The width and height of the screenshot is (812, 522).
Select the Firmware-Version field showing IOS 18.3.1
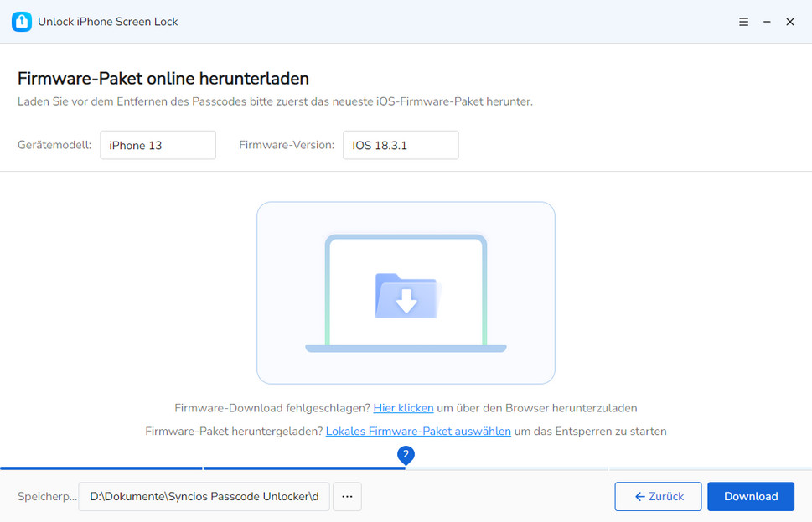tap(401, 145)
